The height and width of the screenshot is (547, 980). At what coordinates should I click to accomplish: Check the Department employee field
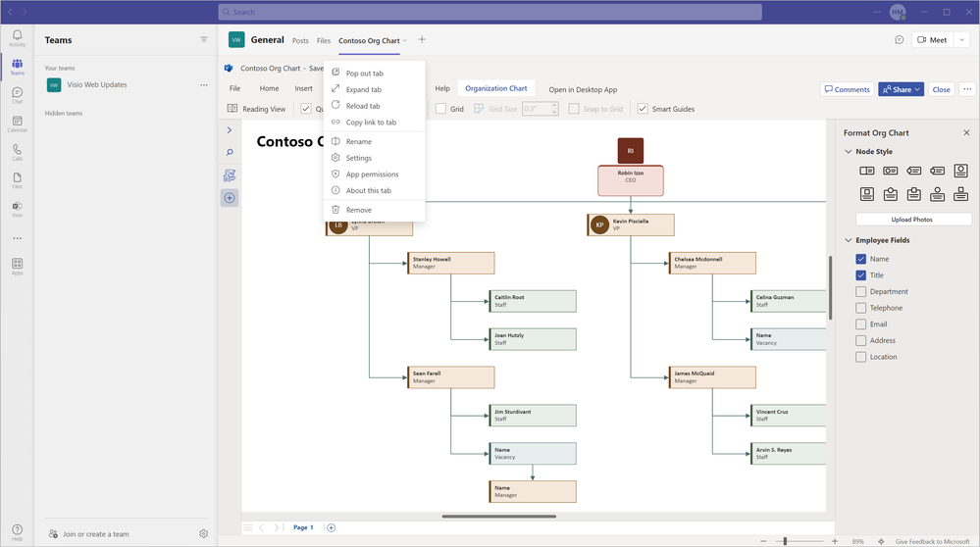pyautogui.click(x=860, y=291)
